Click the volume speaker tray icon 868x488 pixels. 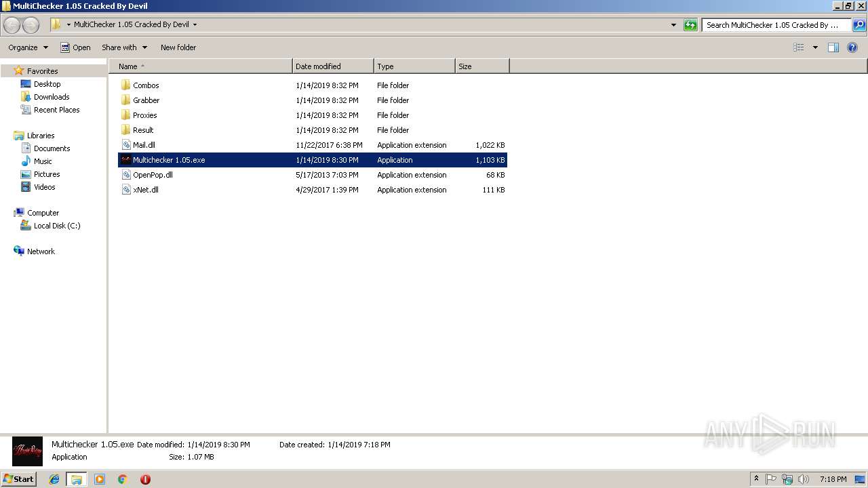pos(804,479)
